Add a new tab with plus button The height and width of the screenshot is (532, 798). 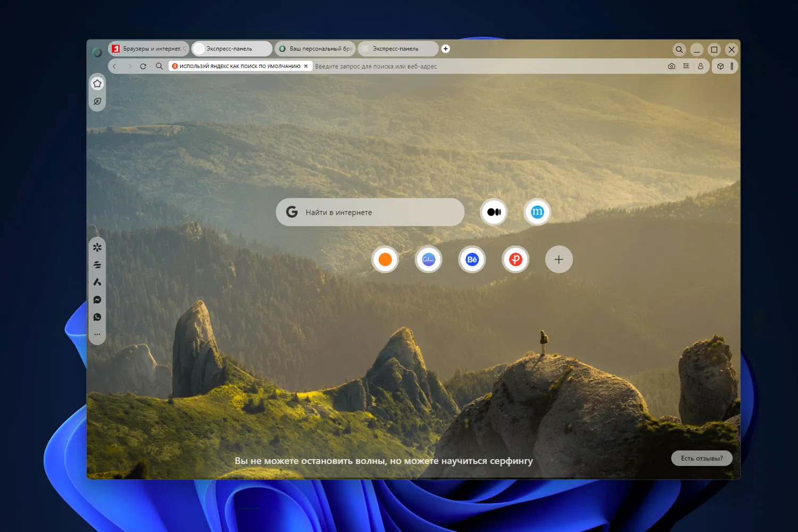[446, 48]
